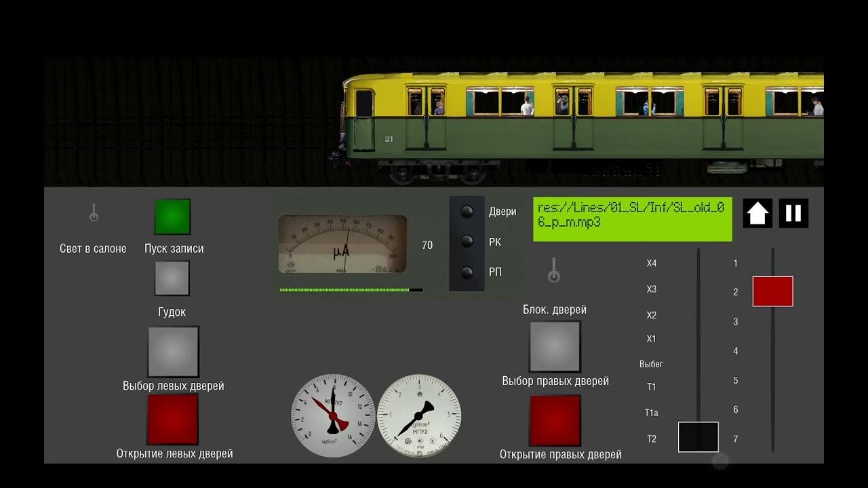868x488 pixels.
Task: Click the X3 controller position label
Action: pos(652,289)
